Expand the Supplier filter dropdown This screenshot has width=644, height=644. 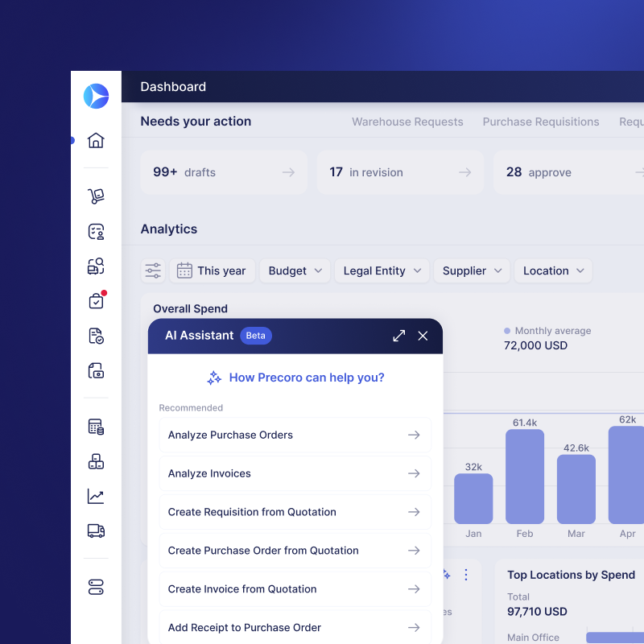tap(472, 270)
